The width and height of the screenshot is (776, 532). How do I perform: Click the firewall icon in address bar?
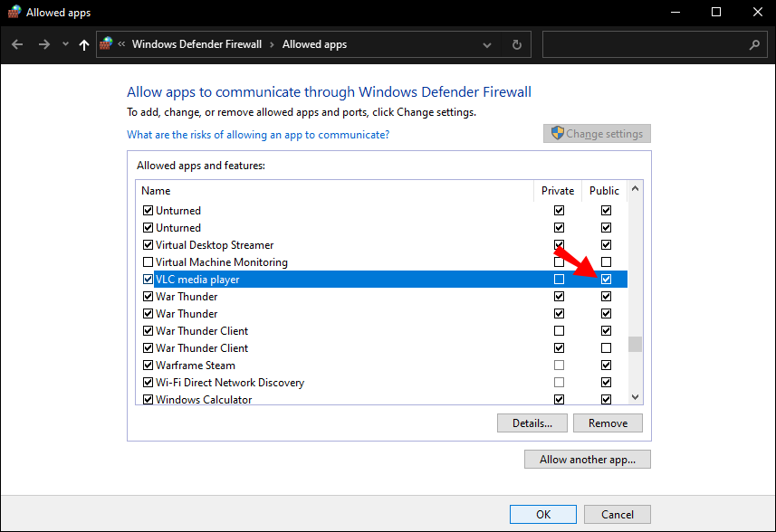[107, 43]
